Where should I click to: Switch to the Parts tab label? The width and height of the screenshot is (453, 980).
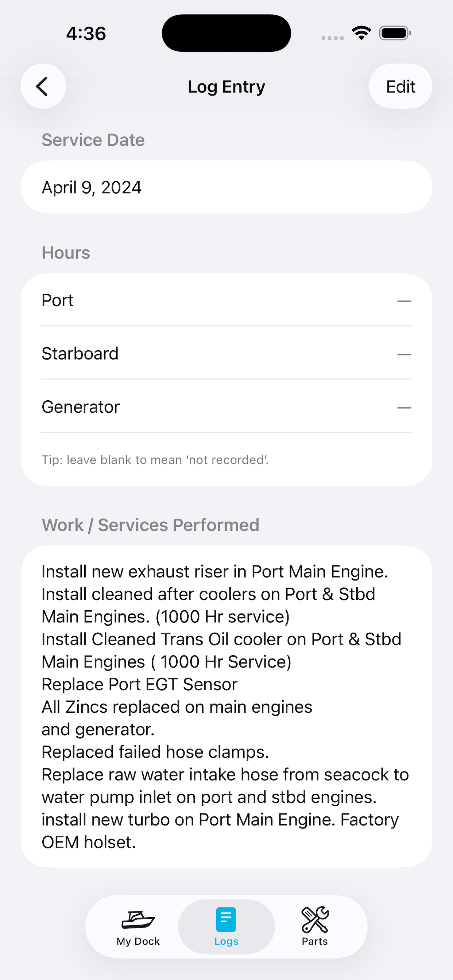pos(315,941)
